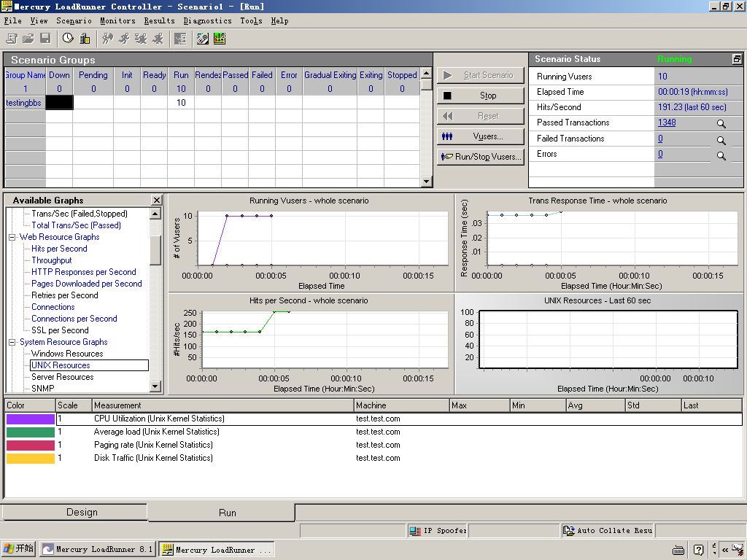Close the Available Graphs panel

(156, 201)
